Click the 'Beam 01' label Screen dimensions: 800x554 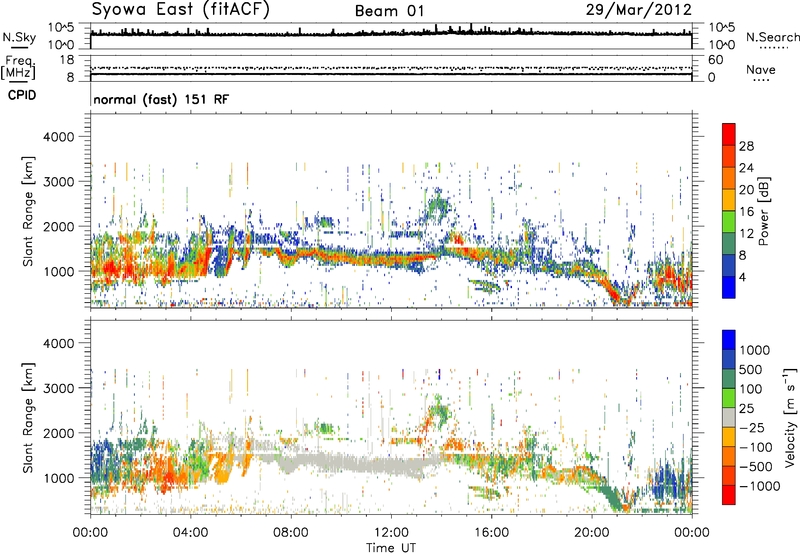389,11
